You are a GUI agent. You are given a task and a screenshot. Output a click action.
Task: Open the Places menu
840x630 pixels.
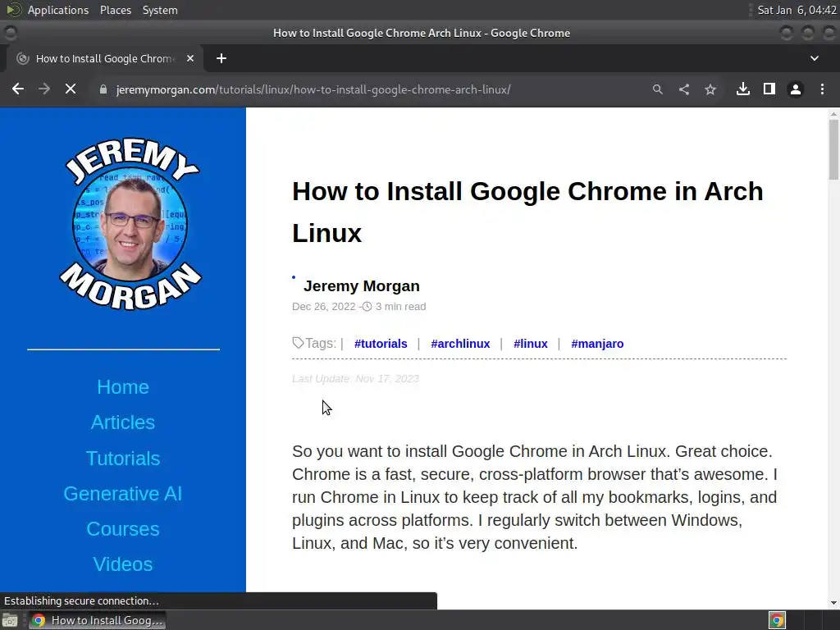tap(115, 10)
